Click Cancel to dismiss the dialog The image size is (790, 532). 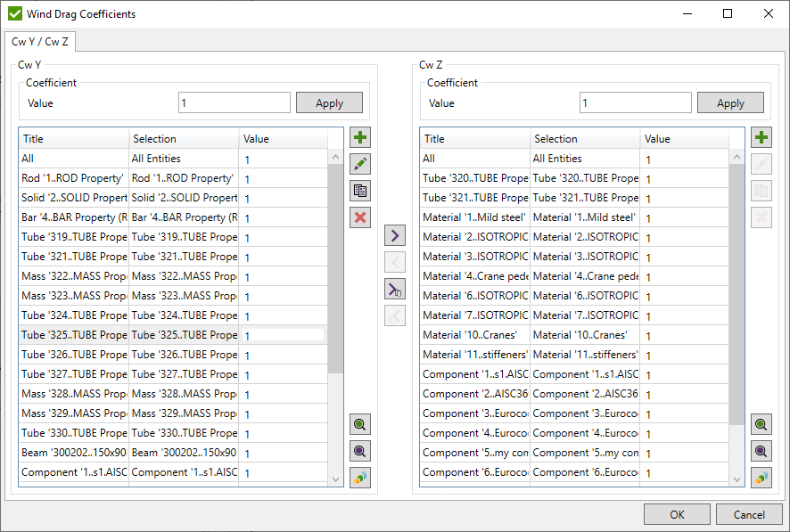click(x=749, y=514)
